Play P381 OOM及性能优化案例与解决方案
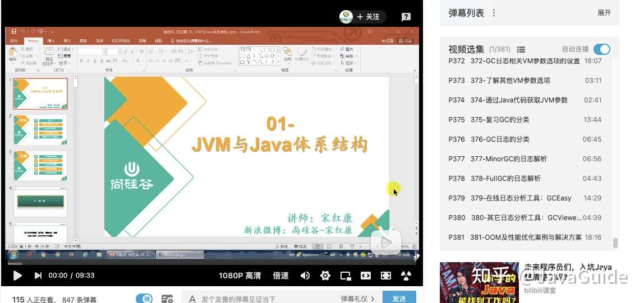This screenshot has width=644, height=303. (x=525, y=237)
